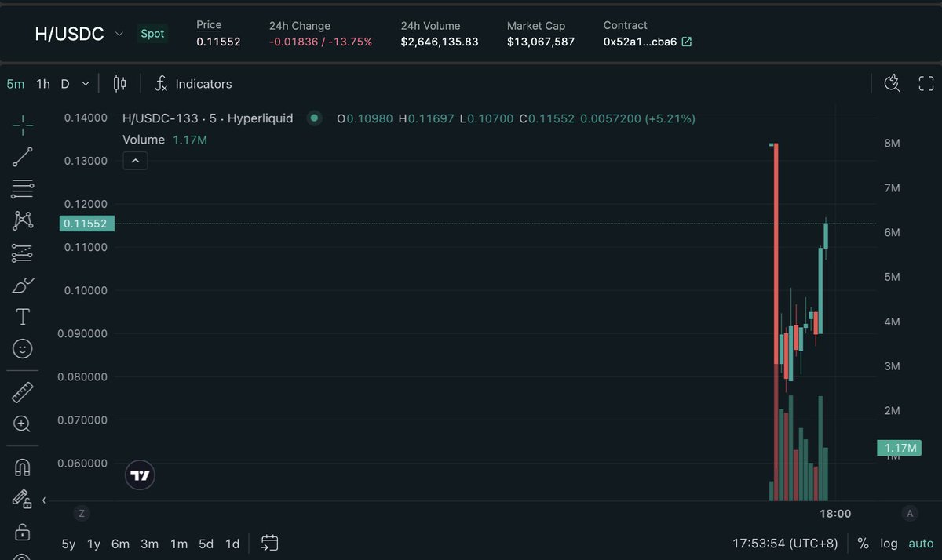Open the forecasting and measurement tools
The height and width of the screenshot is (560, 942).
[x=23, y=253]
